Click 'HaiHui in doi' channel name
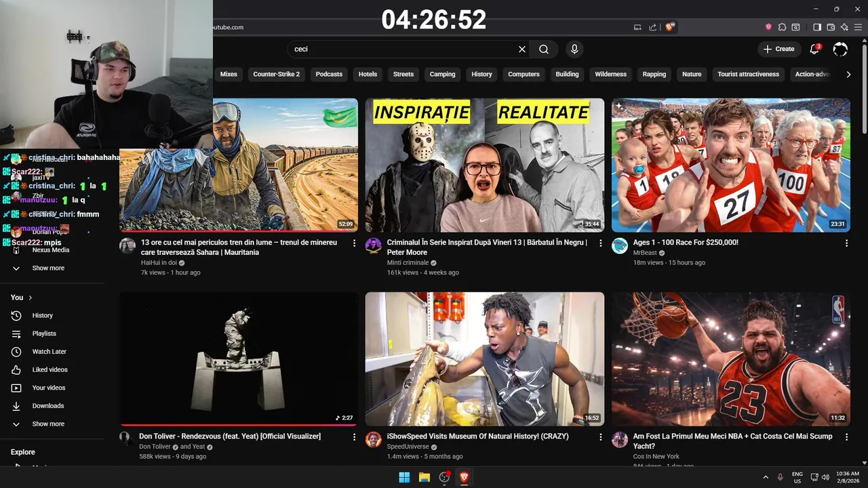Screen dimensions: 868x488 159,263
